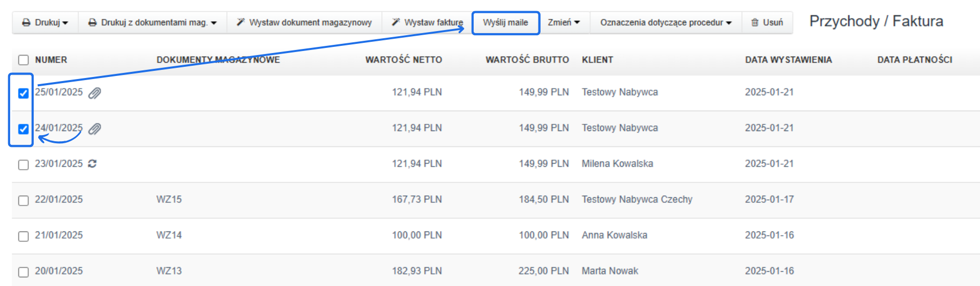
Task: Check the checkbox for invoice 21/01/2025
Action: coord(23,236)
